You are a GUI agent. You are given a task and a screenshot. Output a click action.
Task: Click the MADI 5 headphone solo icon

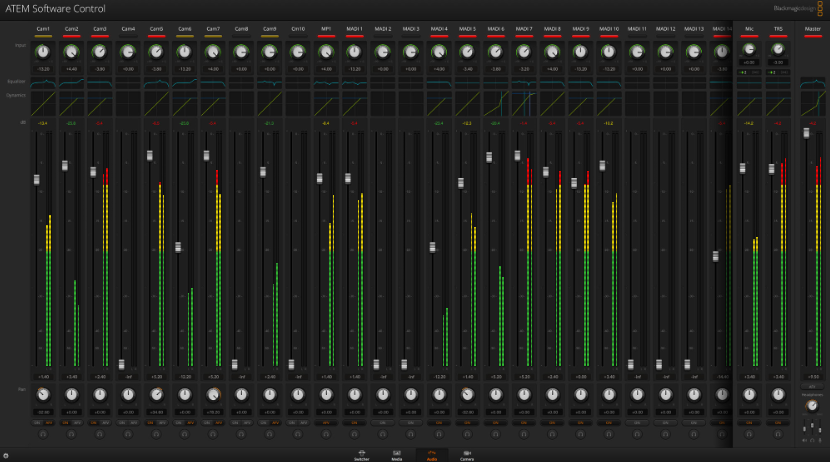pos(467,434)
